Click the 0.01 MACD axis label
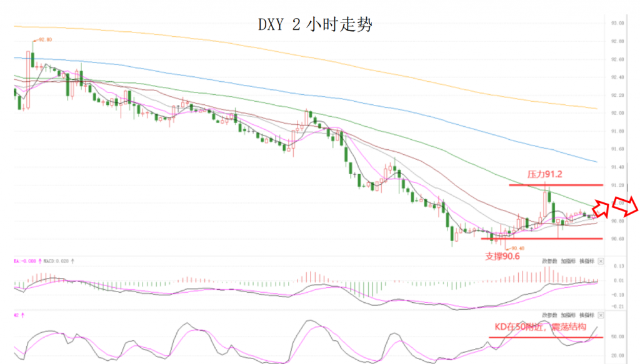640x364 pixels. (619, 280)
